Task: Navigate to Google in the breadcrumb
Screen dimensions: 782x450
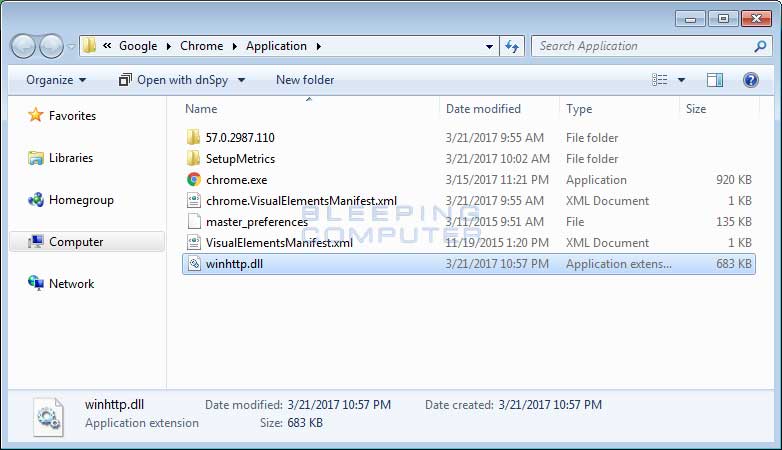Action: [x=138, y=46]
